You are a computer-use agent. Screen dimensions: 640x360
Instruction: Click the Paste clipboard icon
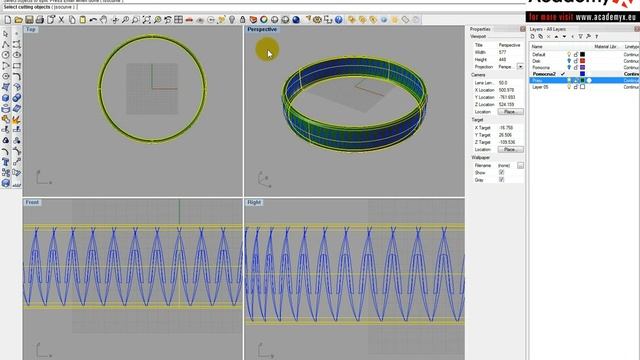point(83,20)
